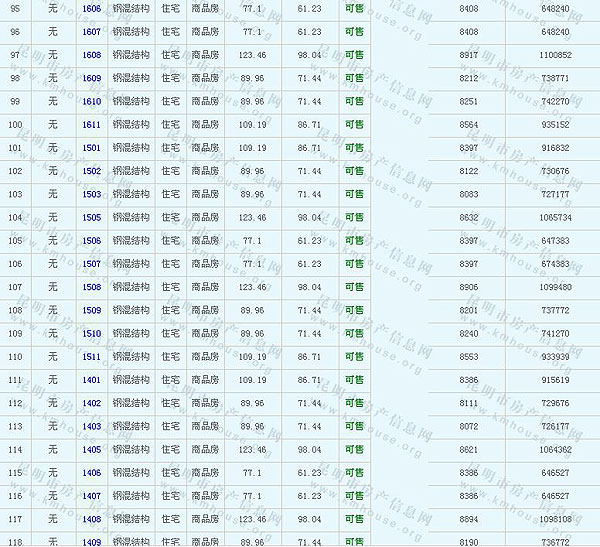Open room 1401 link

click(91, 380)
